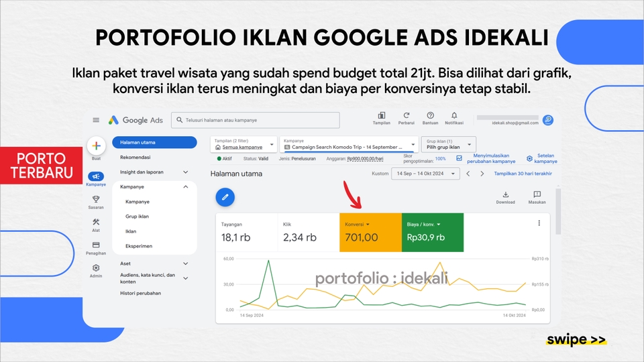Go to next date range arrow
644x362 pixels.
coord(482,174)
